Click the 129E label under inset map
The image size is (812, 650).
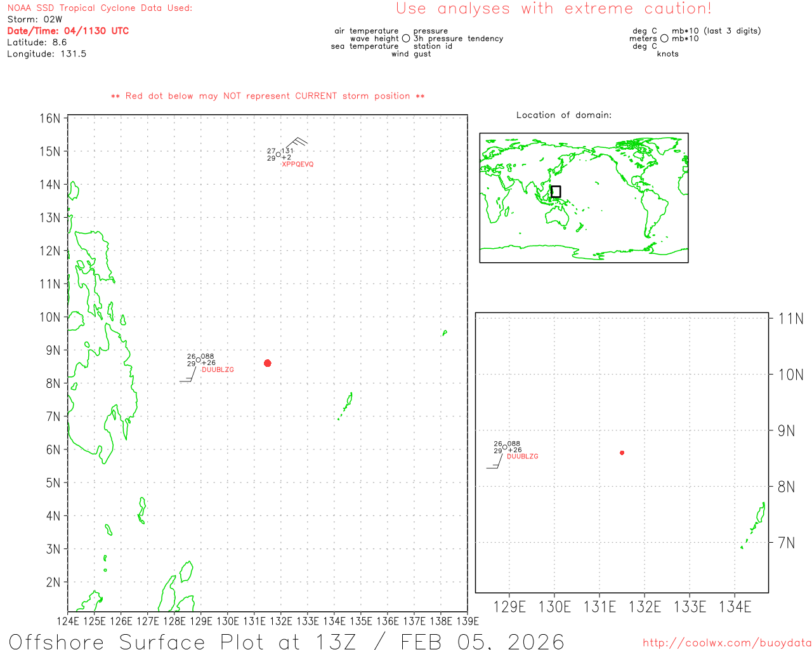point(509,607)
